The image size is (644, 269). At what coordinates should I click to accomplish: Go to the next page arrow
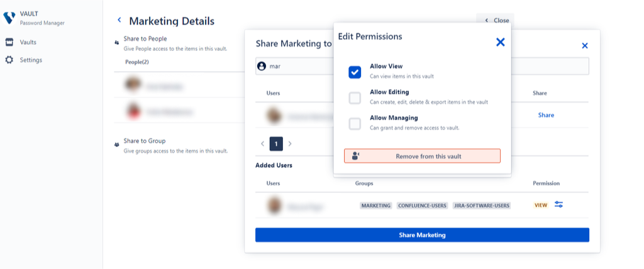(x=290, y=144)
